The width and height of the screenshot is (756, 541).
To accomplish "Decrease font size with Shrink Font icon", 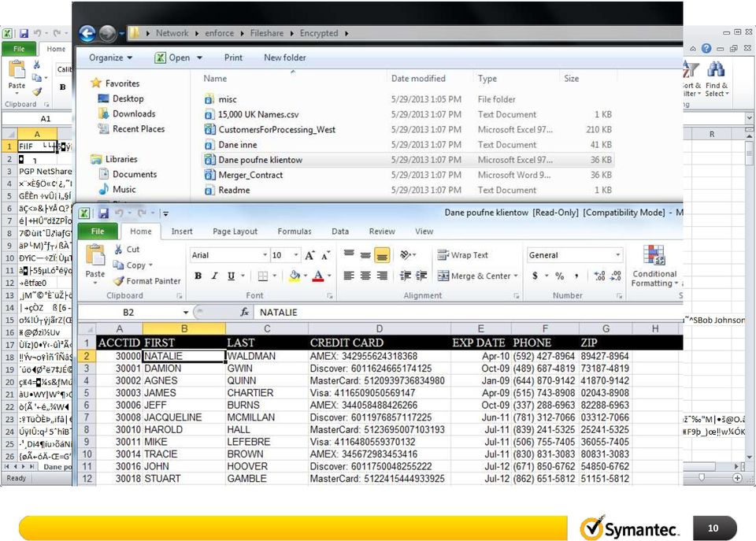I will point(326,255).
